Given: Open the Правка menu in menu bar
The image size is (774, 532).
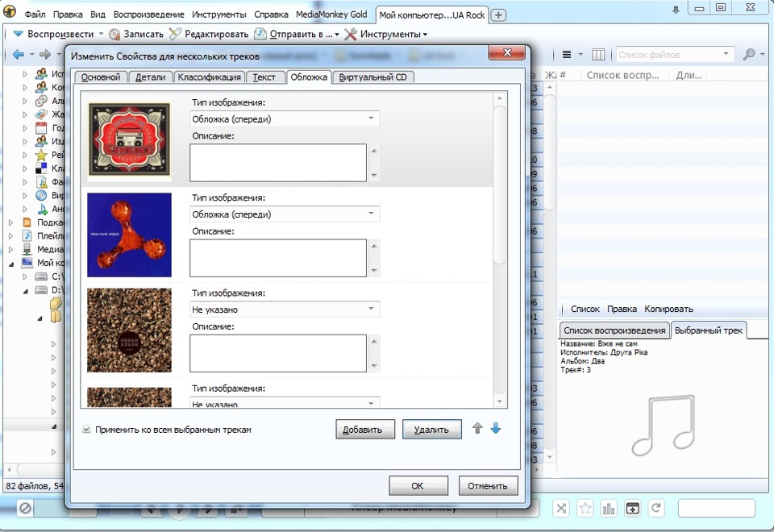Looking at the screenshot, I should (68, 15).
